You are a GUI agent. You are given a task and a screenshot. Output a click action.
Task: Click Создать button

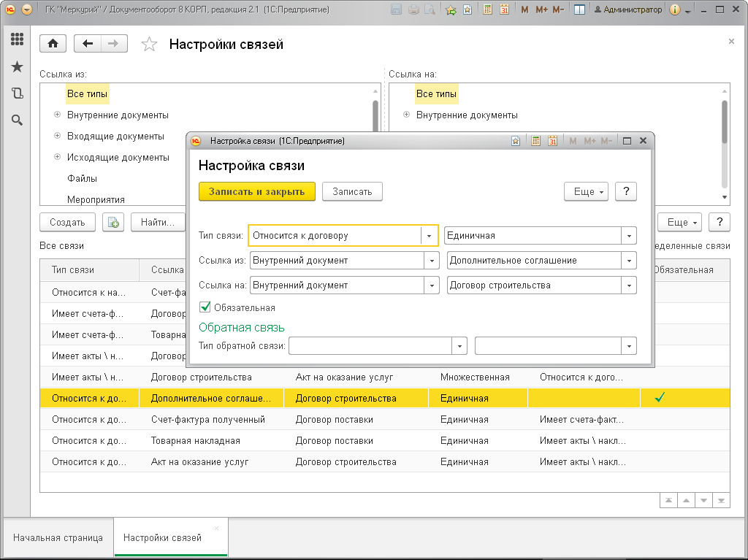[67, 222]
